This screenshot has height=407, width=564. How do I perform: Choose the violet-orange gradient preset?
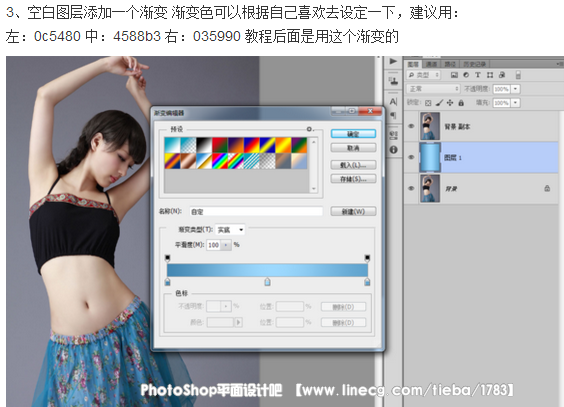[236, 145]
